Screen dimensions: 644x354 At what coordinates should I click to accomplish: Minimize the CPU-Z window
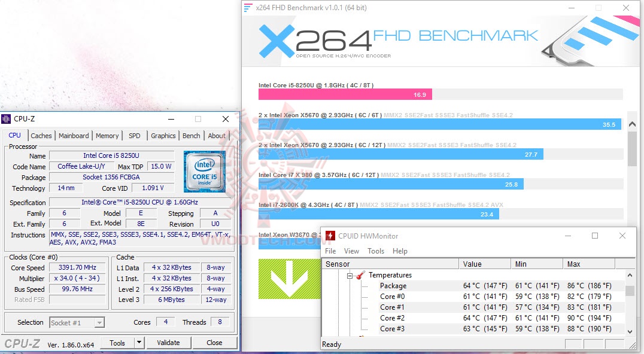click(x=171, y=119)
